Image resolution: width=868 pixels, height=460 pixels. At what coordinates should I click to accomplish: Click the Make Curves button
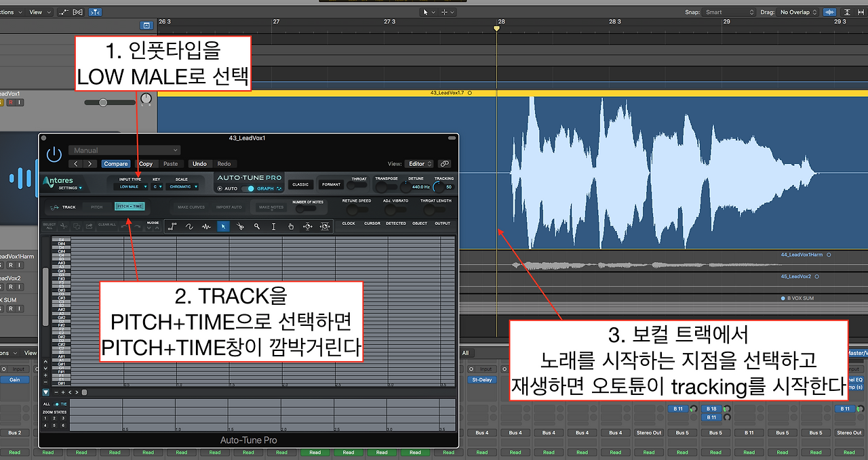pos(191,207)
